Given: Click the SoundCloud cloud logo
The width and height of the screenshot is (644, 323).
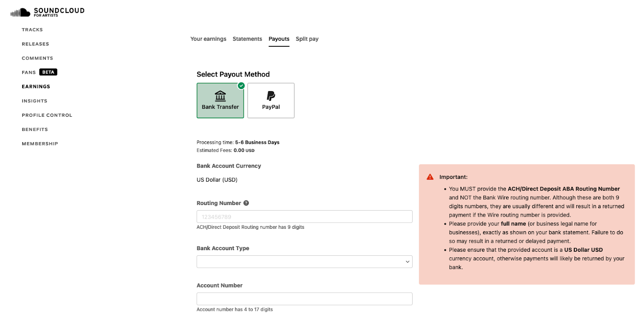Looking at the screenshot, I should tap(20, 11).
